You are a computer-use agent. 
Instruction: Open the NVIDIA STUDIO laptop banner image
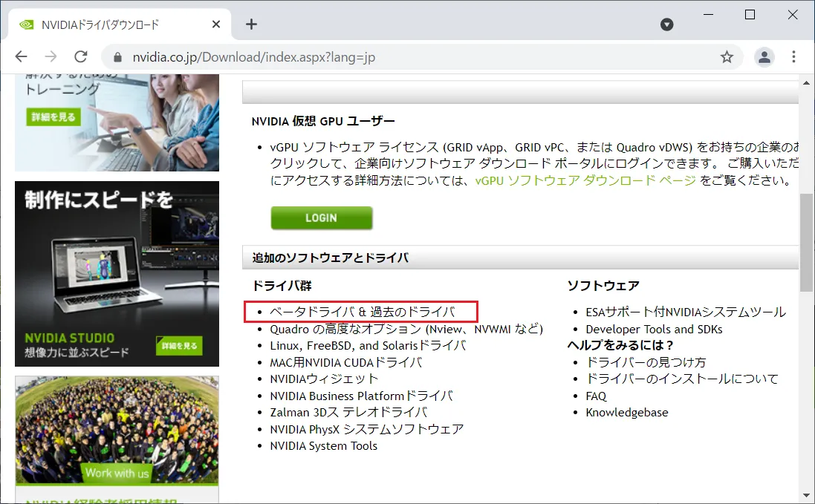117,274
